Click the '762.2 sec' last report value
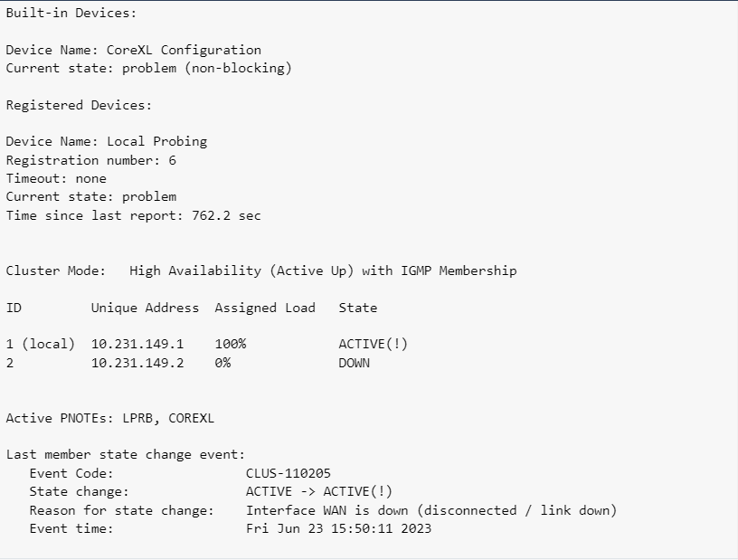This screenshot has width=738, height=560. [x=226, y=215]
